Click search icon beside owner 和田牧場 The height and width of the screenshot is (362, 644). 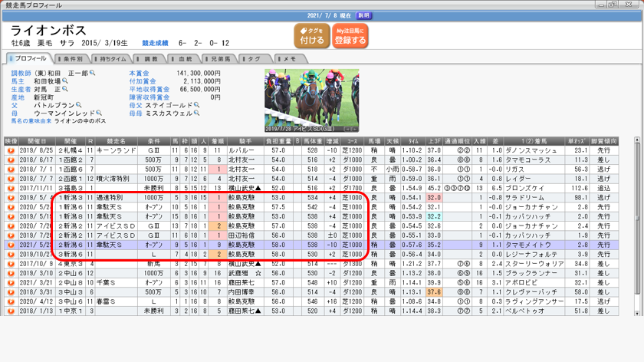(x=65, y=81)
